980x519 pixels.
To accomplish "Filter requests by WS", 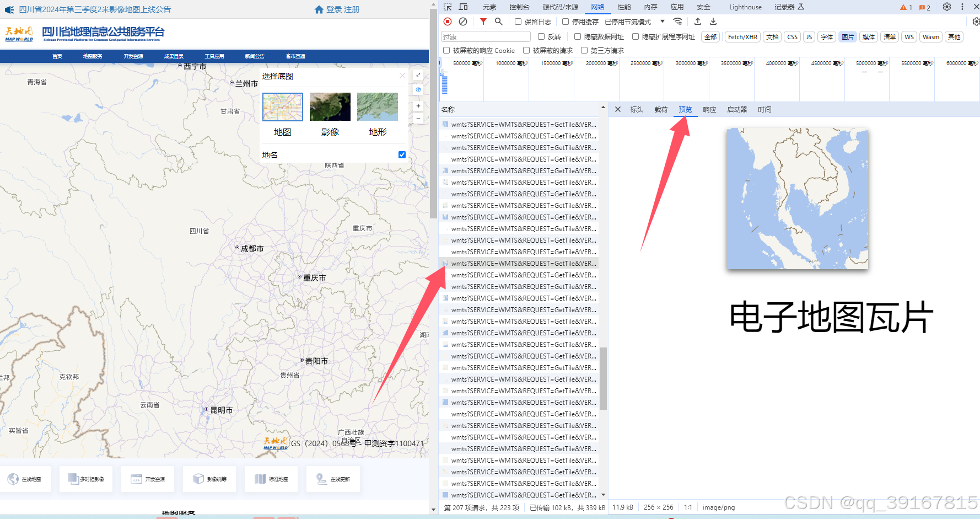I will click(909, 37).
